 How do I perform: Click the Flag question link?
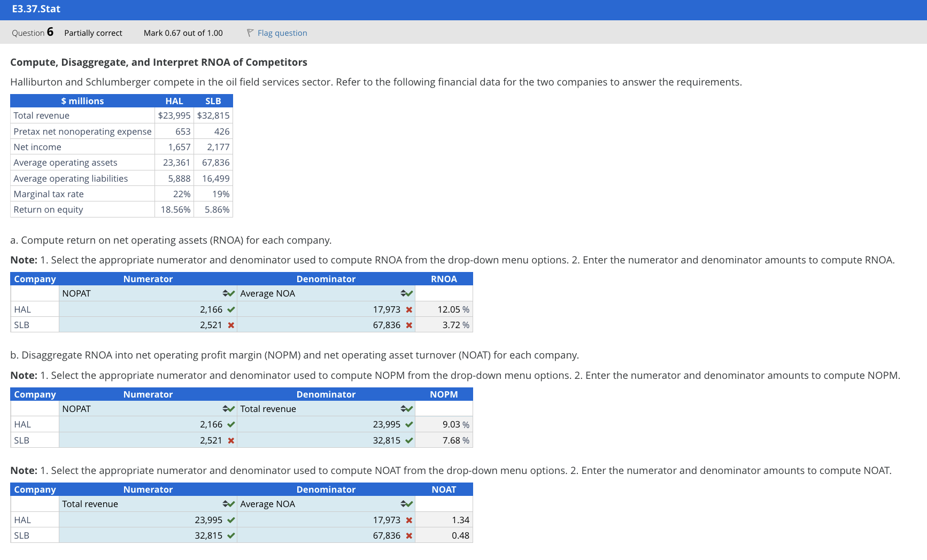pyautogui.click(x=282, y=33)
